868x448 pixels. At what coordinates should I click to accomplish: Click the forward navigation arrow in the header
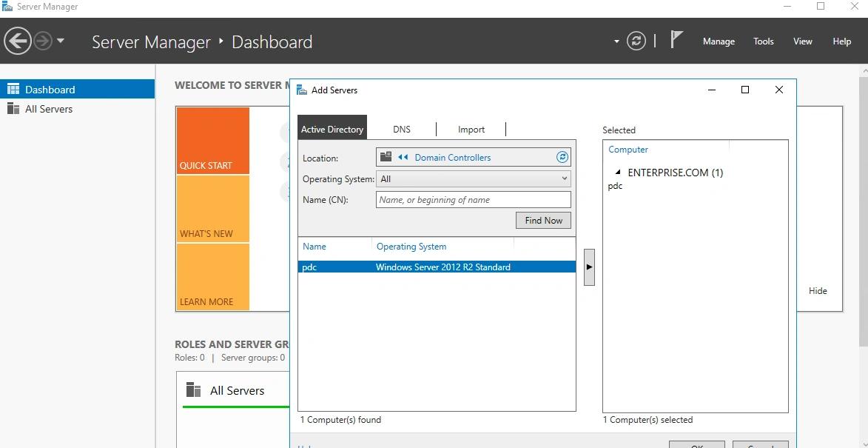(x=43, y=41)
